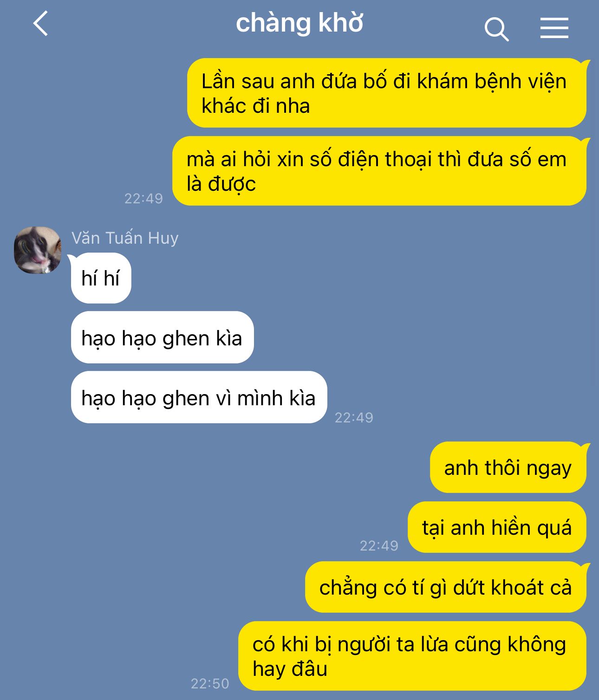The image size is (599, 700).
Task: Select the 'hí hí' message bubble
Action: tap(101, 278)
